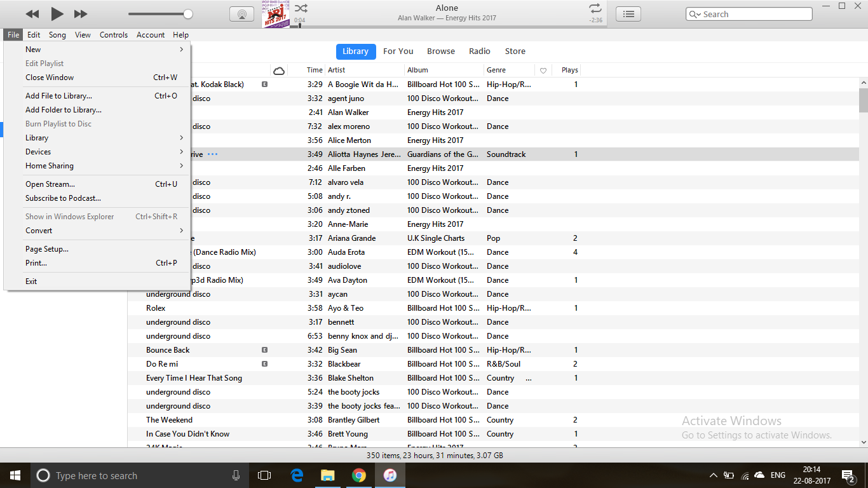Skip to the next track
The image size is (868, 488).
click(81, 14)
